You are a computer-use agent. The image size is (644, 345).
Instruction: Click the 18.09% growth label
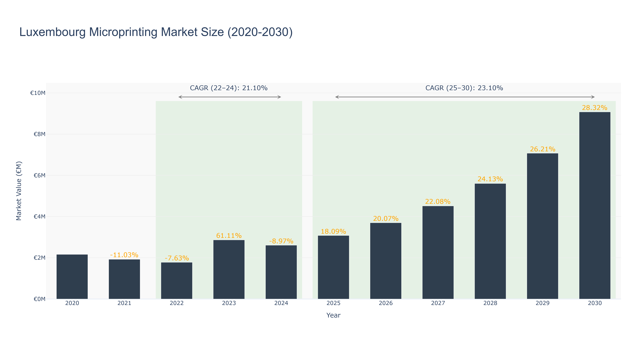click(333, 231)
